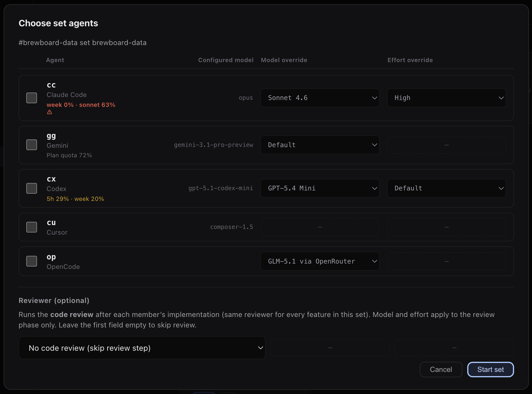Expand Codex's Default effort override dropdown
532x394 pixels.
pyautogui.click(x=446, y=188)
